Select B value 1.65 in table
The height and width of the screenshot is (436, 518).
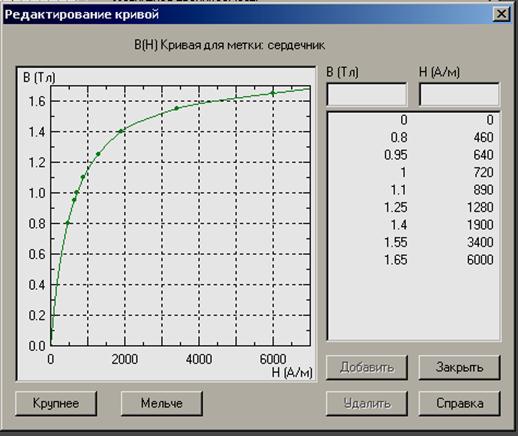[x=396, y=260]
